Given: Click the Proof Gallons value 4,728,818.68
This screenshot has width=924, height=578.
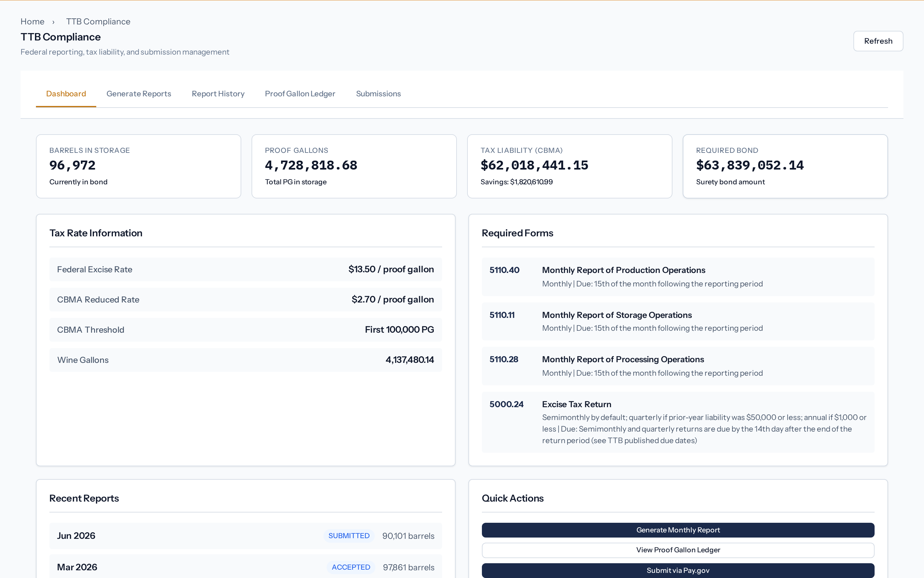Looking at the screenshot, I should (311, 165).
